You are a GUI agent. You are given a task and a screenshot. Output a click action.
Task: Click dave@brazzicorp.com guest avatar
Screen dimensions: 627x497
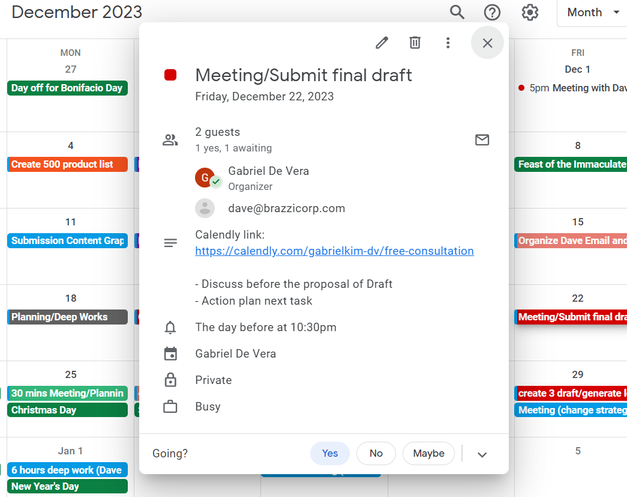tap(205, 208)
